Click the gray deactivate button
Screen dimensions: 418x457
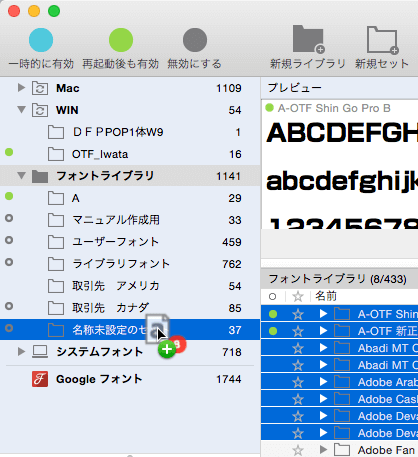[x=195, y=40]
